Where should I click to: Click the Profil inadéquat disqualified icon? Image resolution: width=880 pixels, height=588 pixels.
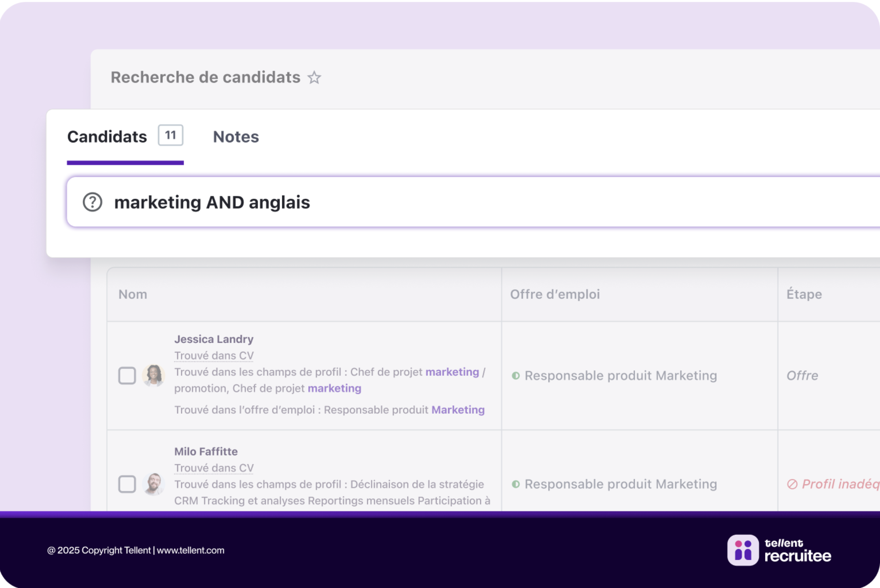[792, 484]
